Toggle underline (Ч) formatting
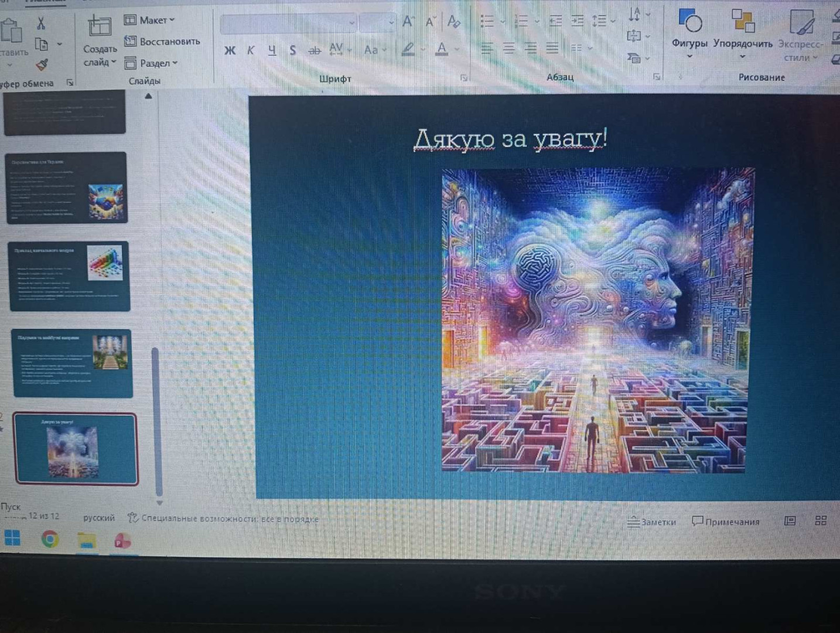The height and width of the screenshot is (633, 840). tap(272, 50)
